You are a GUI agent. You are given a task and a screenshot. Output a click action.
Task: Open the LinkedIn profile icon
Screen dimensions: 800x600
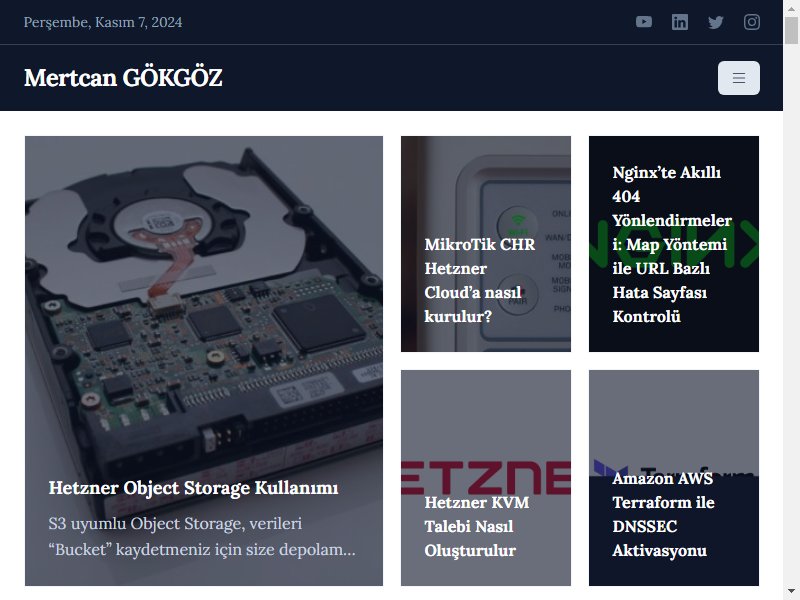click(x=680, y=22)
